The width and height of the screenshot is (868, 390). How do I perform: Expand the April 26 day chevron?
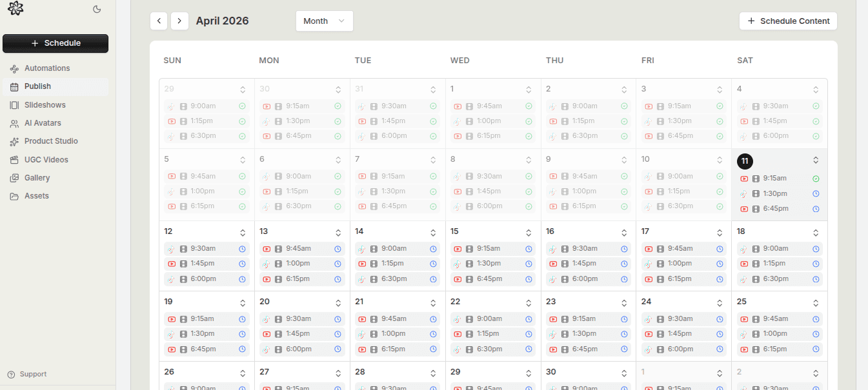(x=243, y=372)
